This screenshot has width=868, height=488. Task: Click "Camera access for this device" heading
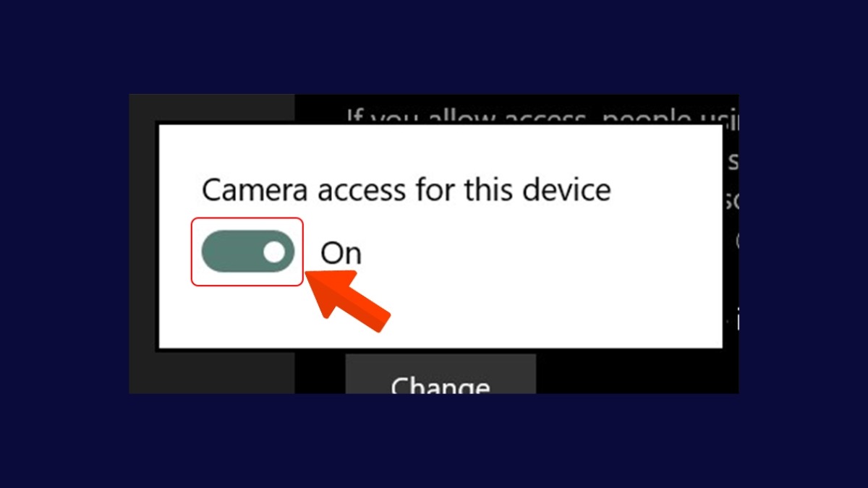pyautogui.click(x=406, y=190)
